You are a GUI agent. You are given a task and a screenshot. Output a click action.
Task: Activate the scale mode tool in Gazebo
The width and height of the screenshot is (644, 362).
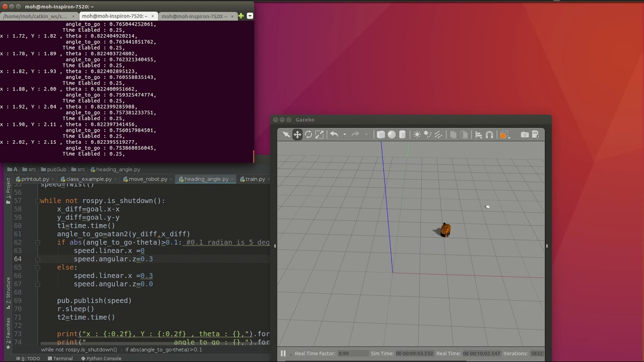[x=319, y=134]
